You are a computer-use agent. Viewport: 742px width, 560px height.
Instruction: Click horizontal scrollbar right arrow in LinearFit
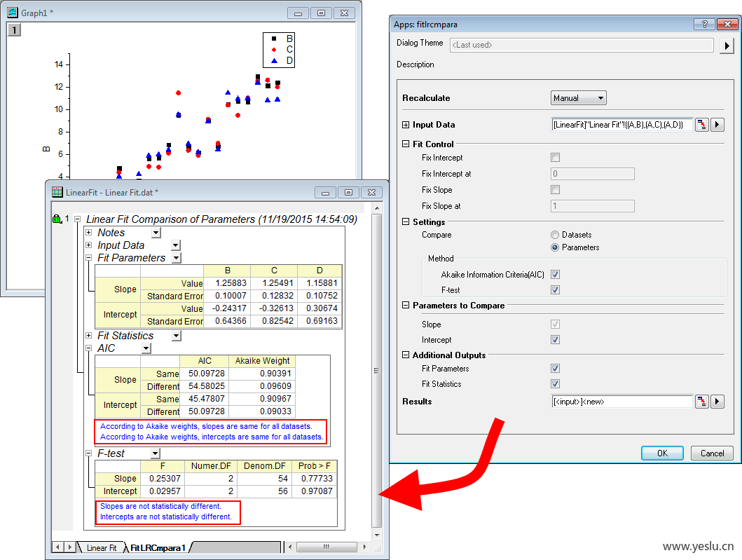(x=364, y=547)
